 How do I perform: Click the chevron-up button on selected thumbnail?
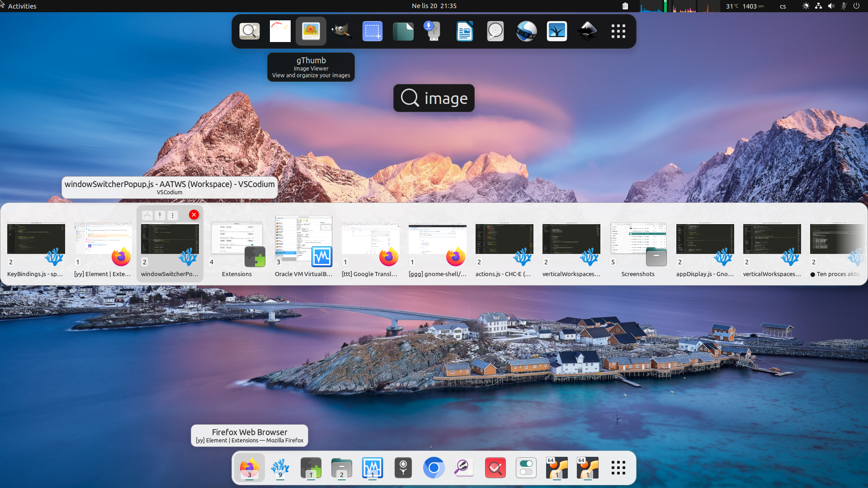coord(147,215)
